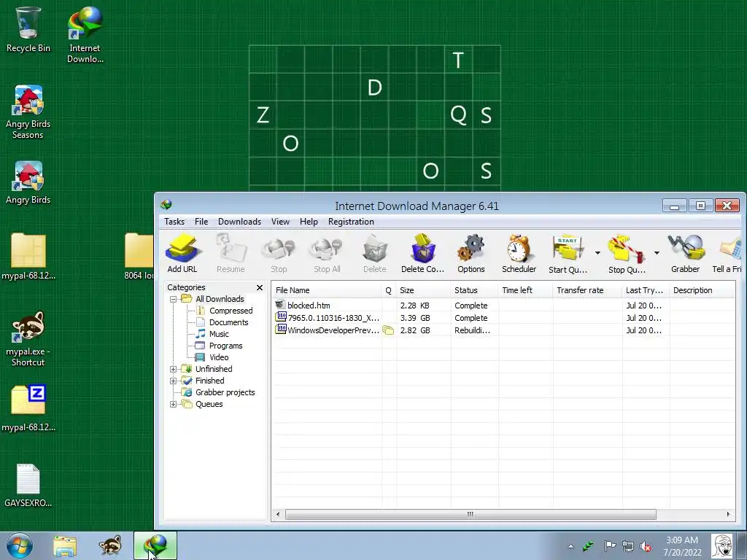Select Grabber projects in the tree
The width and height of the screenshot is (747, 560).
point(219,392)
